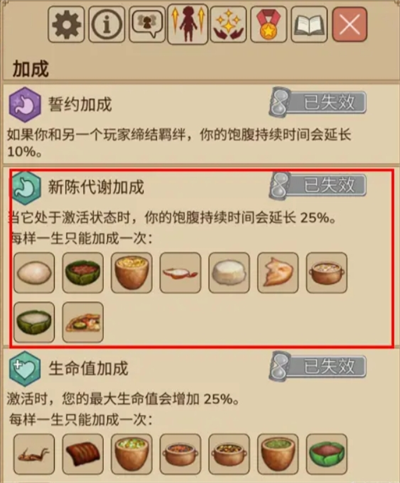Viewport: 400px width, 483px height.
Task: Open the medal achievements tab
Action: point(269,25)
